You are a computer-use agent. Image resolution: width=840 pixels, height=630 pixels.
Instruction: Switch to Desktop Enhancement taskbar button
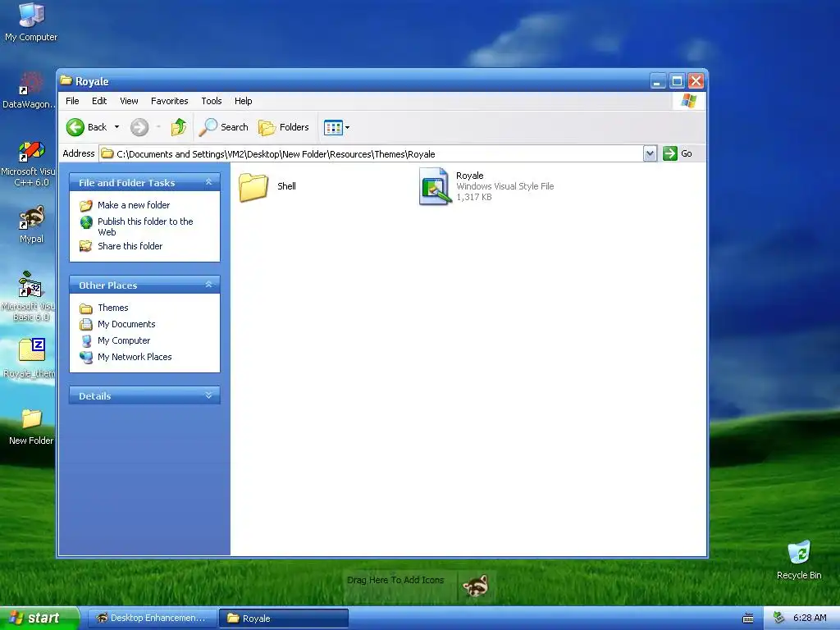coord(152,619)
